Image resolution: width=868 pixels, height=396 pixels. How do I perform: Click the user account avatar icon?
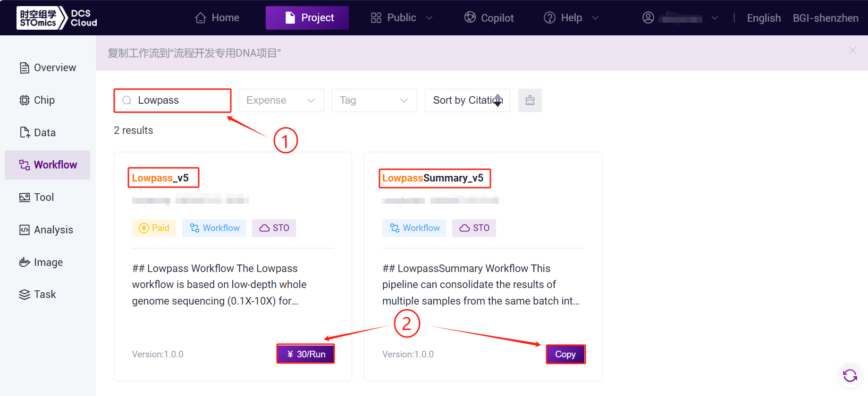pyautogui.click(x=648, y=18)
